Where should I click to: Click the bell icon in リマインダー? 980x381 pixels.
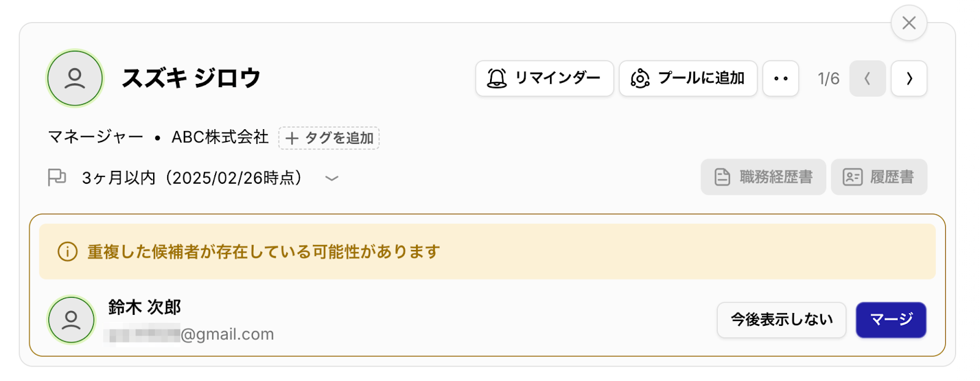[x=497, y=78]
